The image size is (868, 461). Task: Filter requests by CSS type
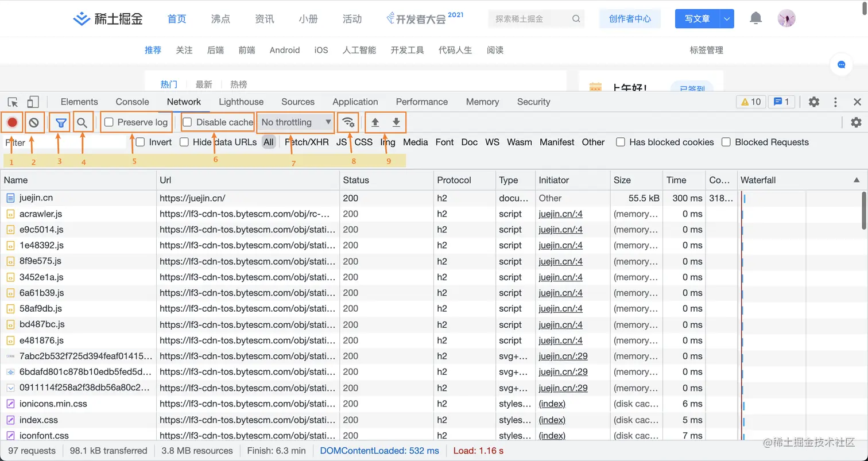click(x=363, y=142)
